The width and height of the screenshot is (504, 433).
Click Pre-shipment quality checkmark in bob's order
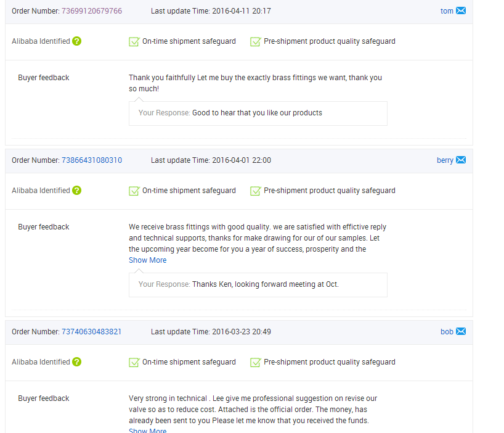click(x=255, y=363)
